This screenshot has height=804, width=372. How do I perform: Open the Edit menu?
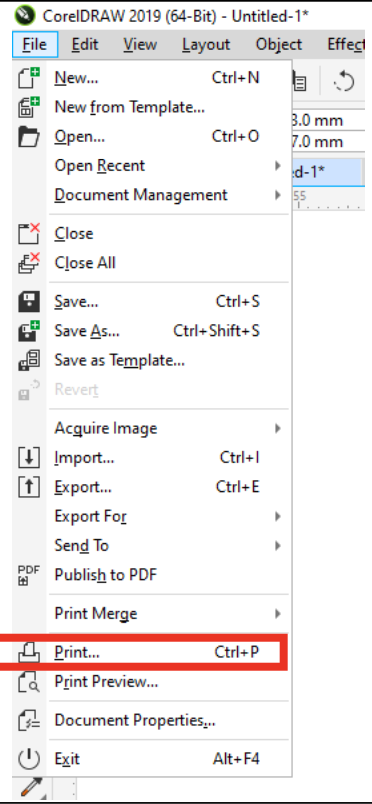tap(85, 45)
